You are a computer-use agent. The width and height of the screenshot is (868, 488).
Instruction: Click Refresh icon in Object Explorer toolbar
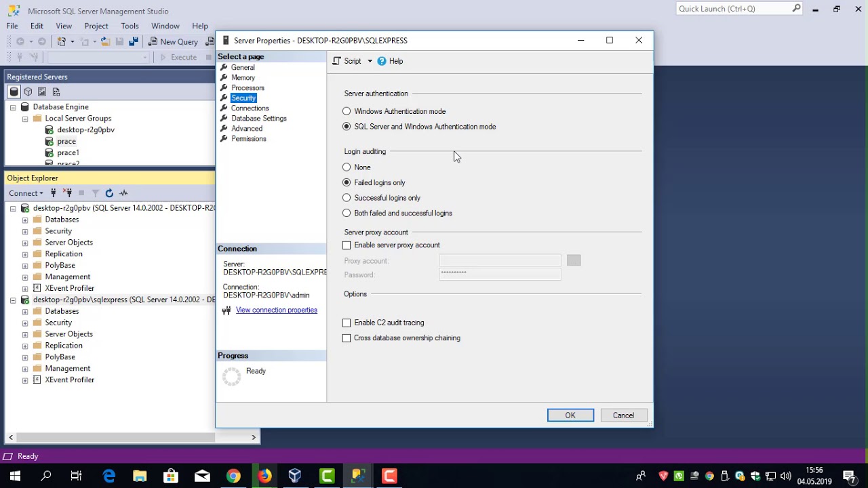pos(109,193)
